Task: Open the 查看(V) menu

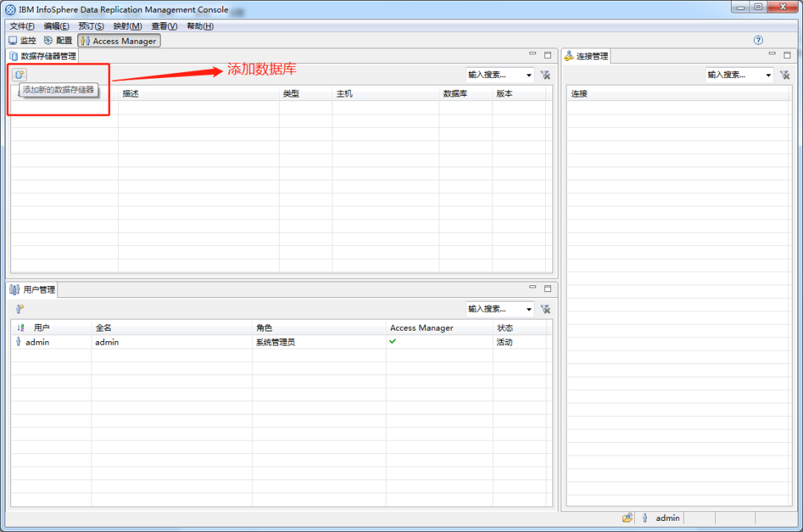Action: (164, 26)
